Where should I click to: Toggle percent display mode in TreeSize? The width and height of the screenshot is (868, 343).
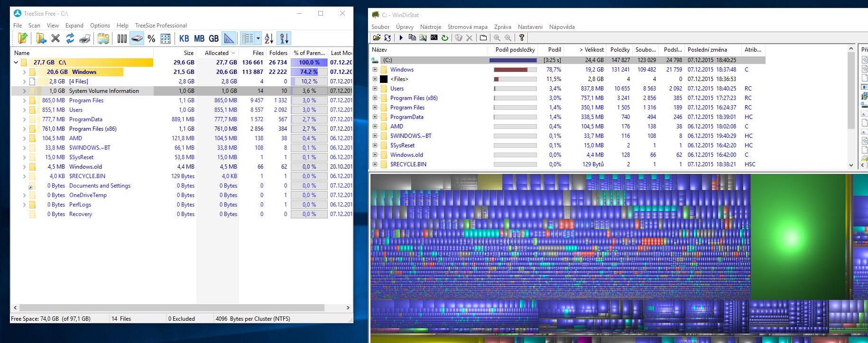(151, 38)
